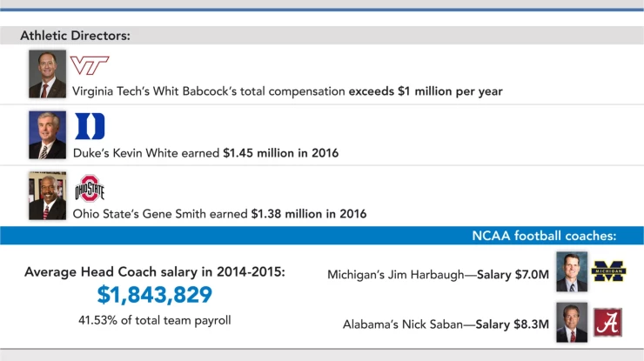
Task: Click 'Michigan's Jim Harbaugh' text
Action: pyautogui.click(x=395, y=275)
